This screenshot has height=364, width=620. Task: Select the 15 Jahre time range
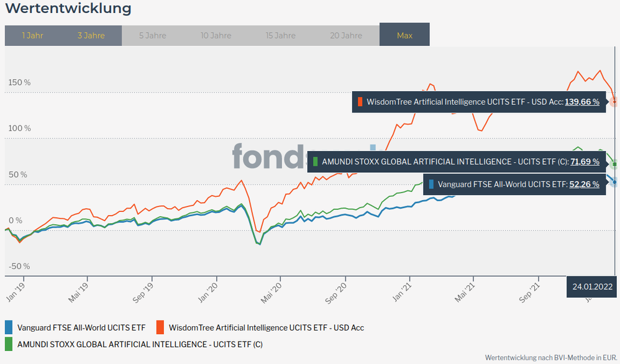coord(281,35)
